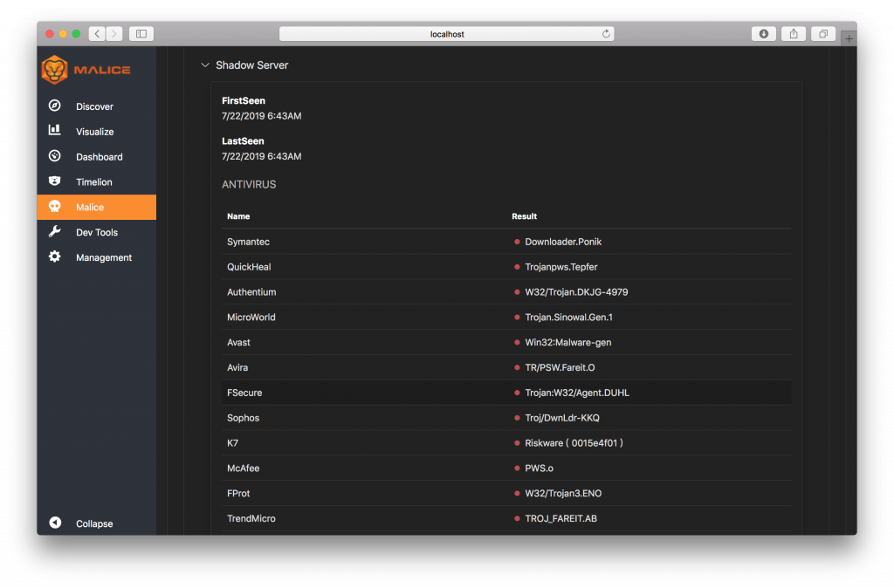The image size is (894, 588).
Task: Click the Collapse arrow icon
Action: 55,523
